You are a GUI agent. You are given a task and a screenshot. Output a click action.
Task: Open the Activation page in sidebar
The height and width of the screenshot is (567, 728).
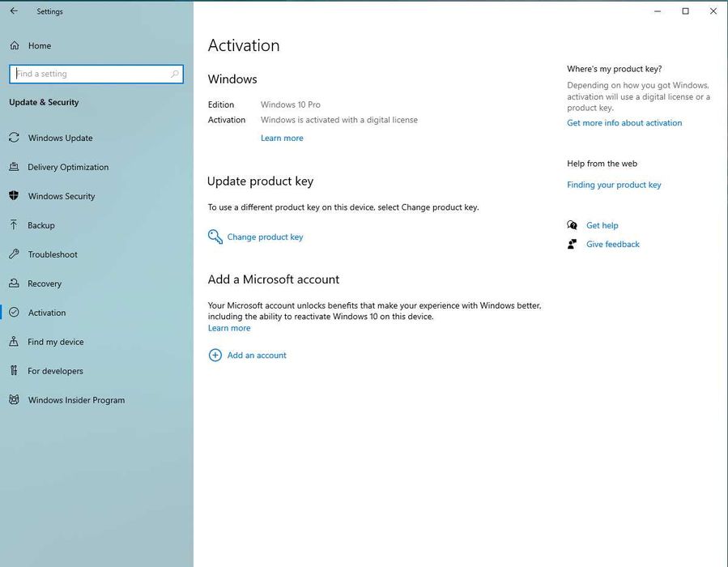click(x=47, y=313)
